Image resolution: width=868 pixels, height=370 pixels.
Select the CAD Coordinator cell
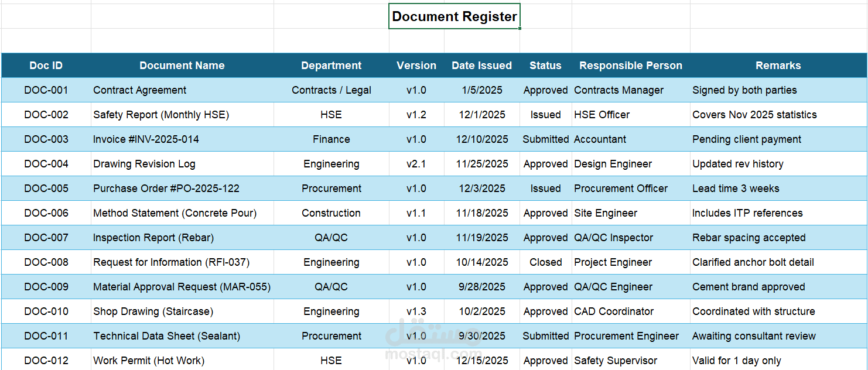tap(631, 311)
